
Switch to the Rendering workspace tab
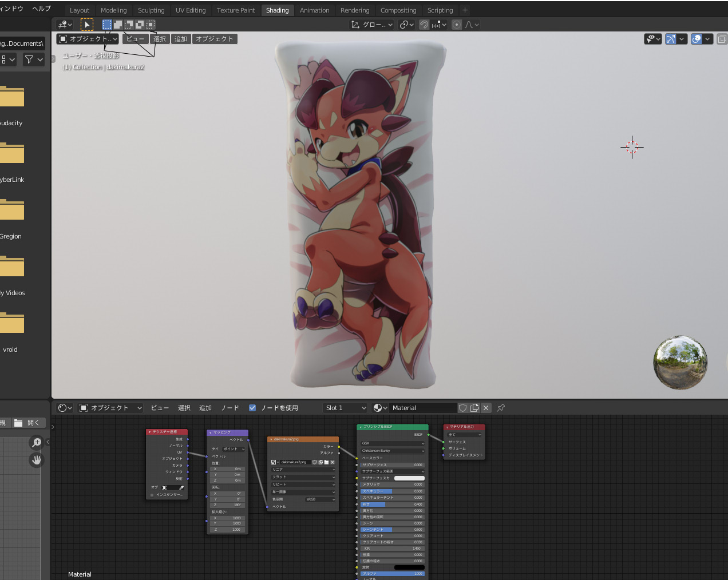pyautogui.click(x=355, y=10)
